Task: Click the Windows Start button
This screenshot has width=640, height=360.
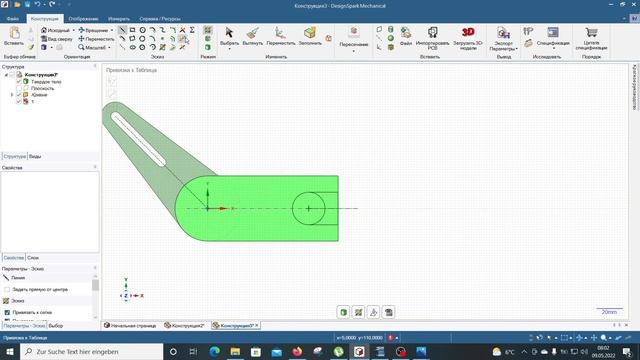Action: point(9,351)
